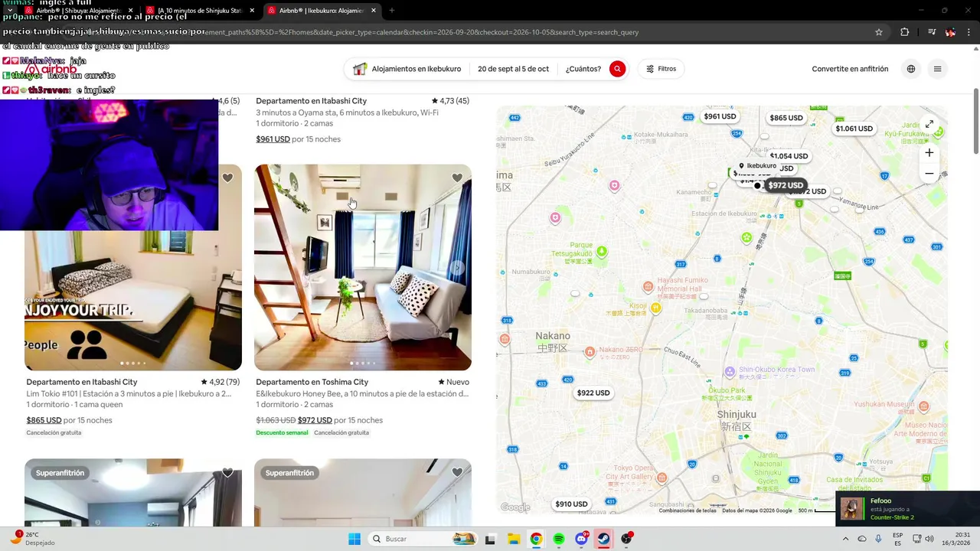Open Toshima City apartment photo
Viewport: 980px width, 551px height.
tap(363, 267)
